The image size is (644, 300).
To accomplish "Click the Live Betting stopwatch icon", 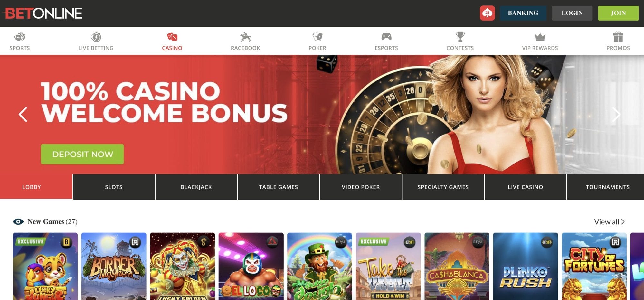I will pos(96,37).
